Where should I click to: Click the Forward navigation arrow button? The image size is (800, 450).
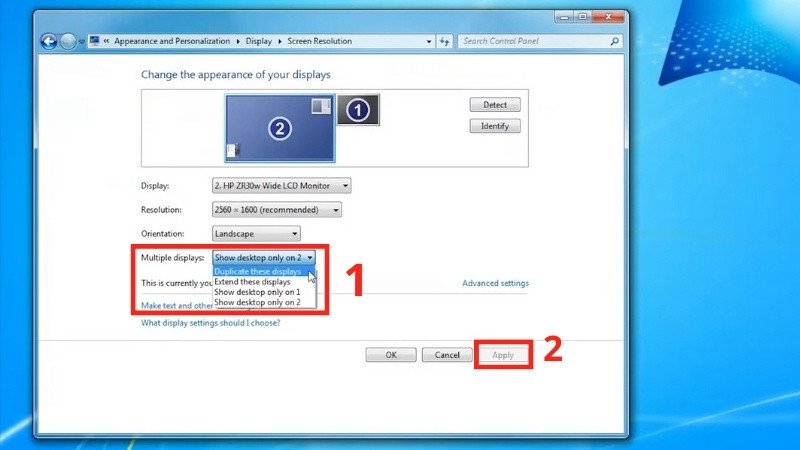click(68, 41)
